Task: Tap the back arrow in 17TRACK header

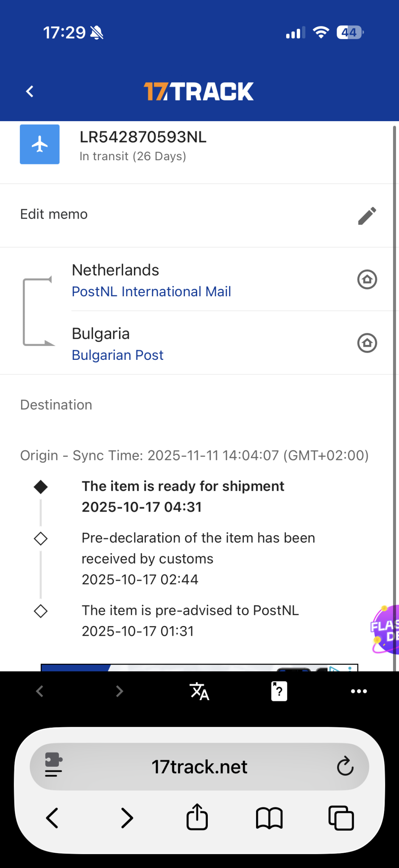Action: [x=30, y=91]
